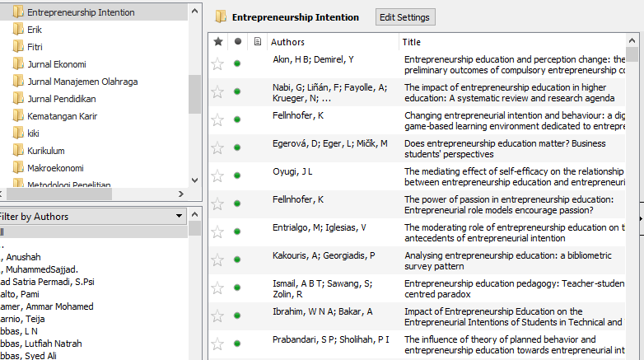
Task: Filter by author Anushah in the list
Action: coord(23,257)
